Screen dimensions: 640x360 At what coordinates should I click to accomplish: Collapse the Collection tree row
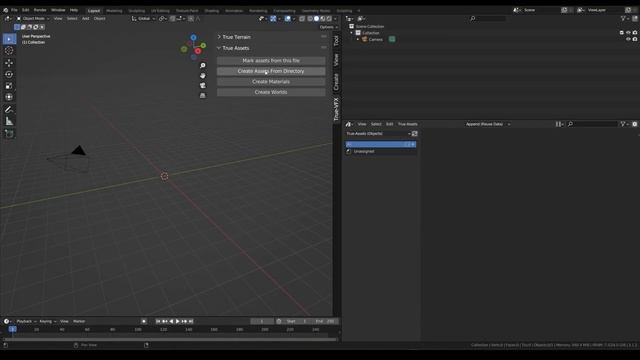pyautogui.click(x=351, y=33)
